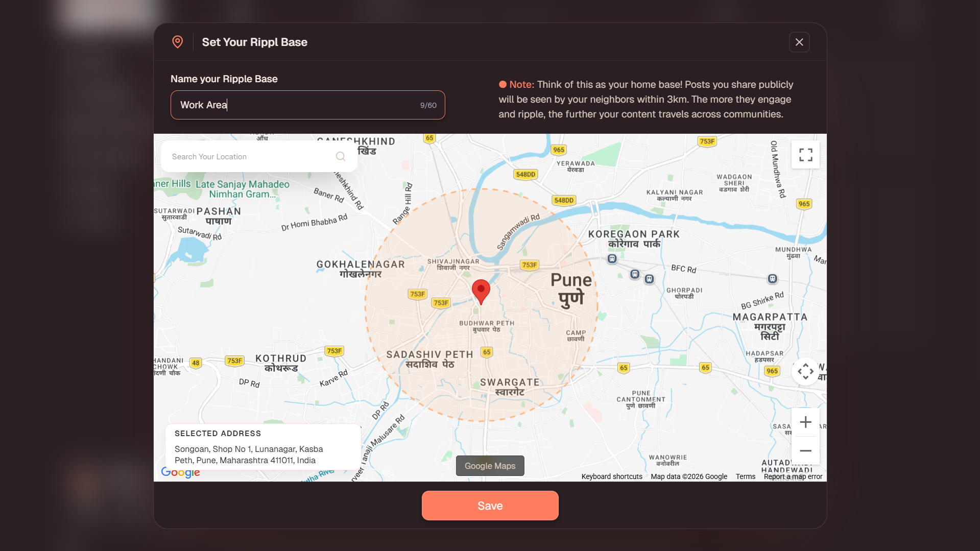The image size is (980, 551).
Task: Click the Pune city label
Action: pyautogui.click(x=571, y=289)
